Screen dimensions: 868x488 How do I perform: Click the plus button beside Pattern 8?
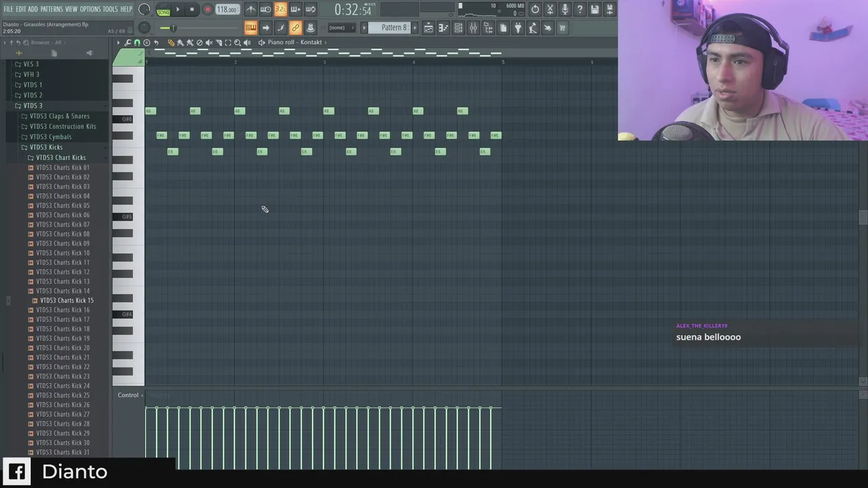[414, 28]
